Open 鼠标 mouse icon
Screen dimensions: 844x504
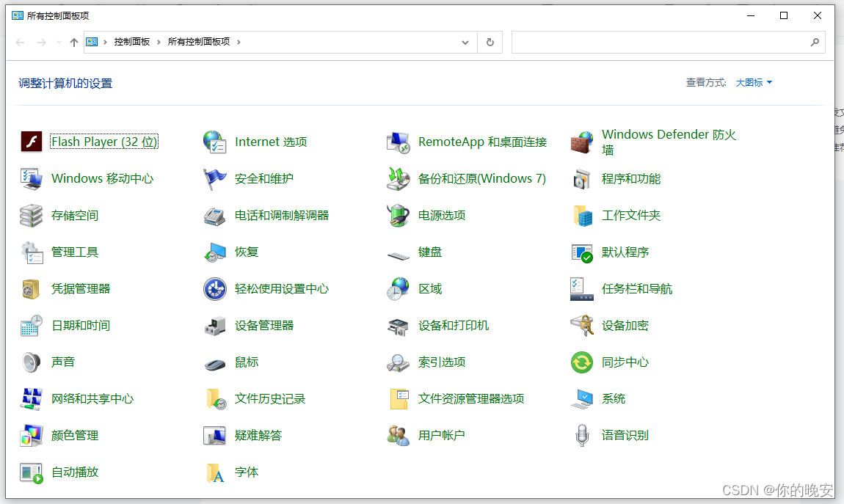(x=215, y=364)
